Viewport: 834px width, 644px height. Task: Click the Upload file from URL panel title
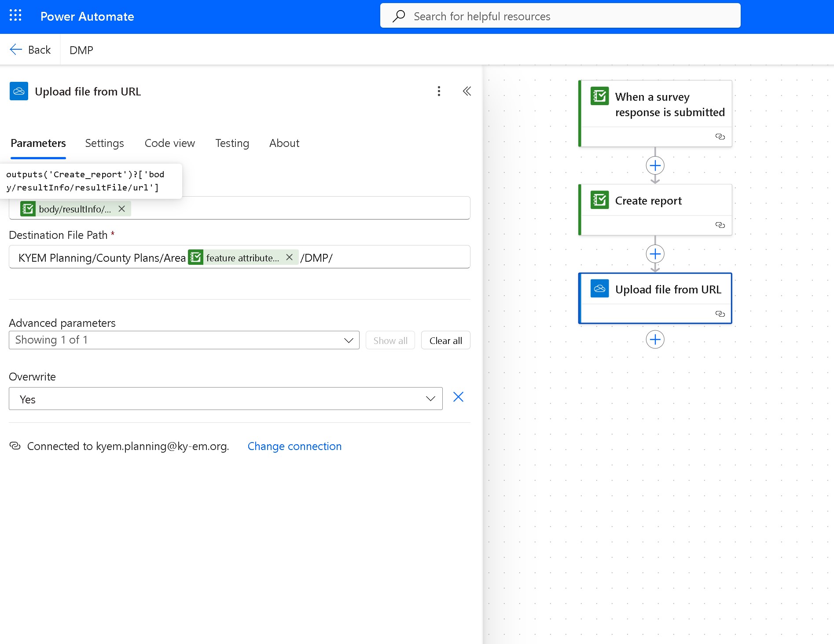88,91
